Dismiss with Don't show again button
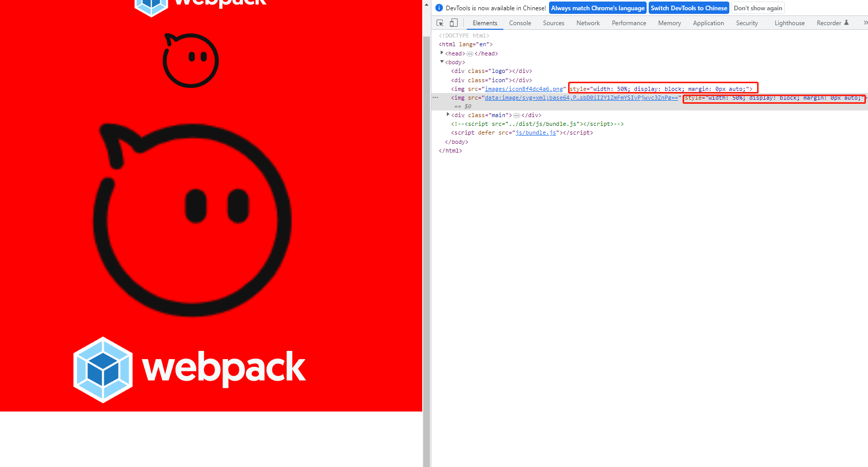 (758, 8)
